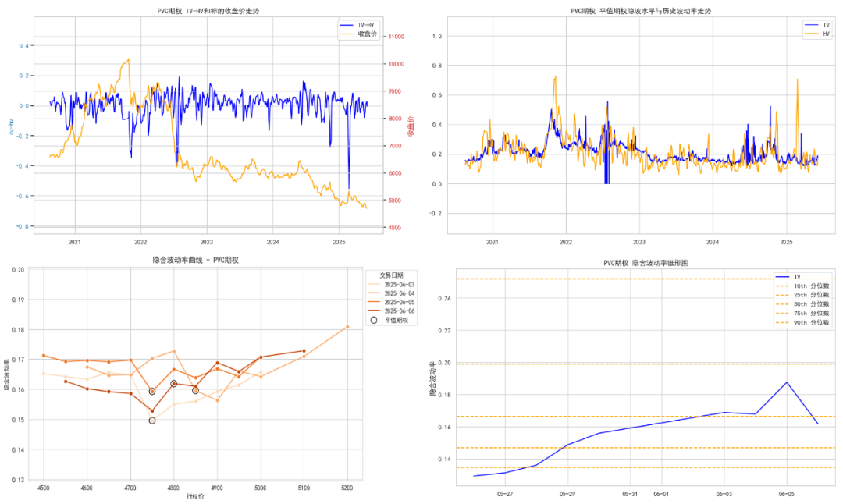Select the 75th 分位数 legend entry

pos(802,314)
